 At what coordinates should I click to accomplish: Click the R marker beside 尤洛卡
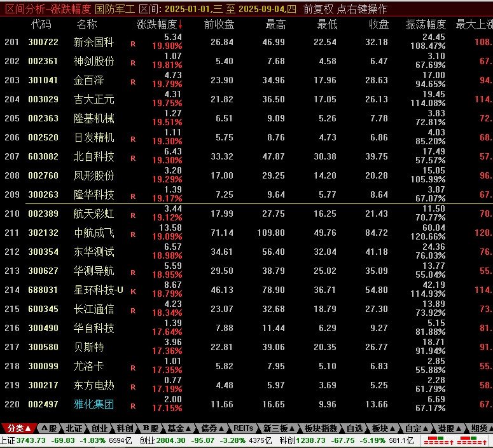point(133,368)
